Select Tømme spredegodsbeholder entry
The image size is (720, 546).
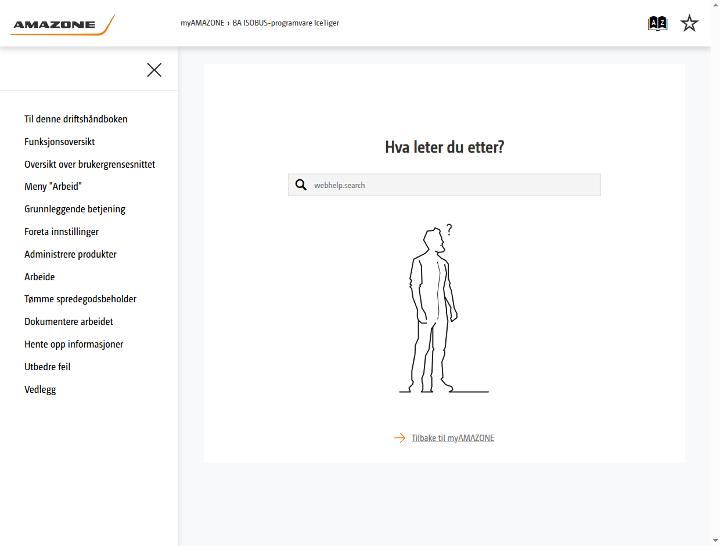coord(80,299)
